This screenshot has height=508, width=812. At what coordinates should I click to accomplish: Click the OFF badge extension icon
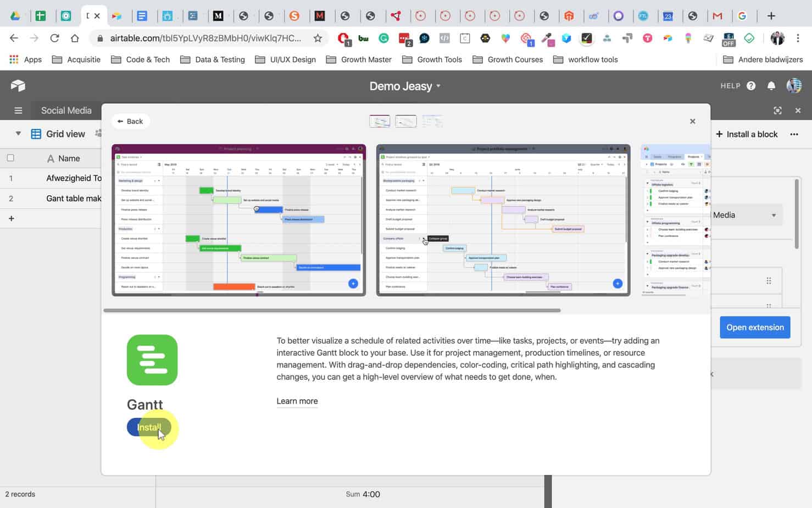tap(728, 39)
